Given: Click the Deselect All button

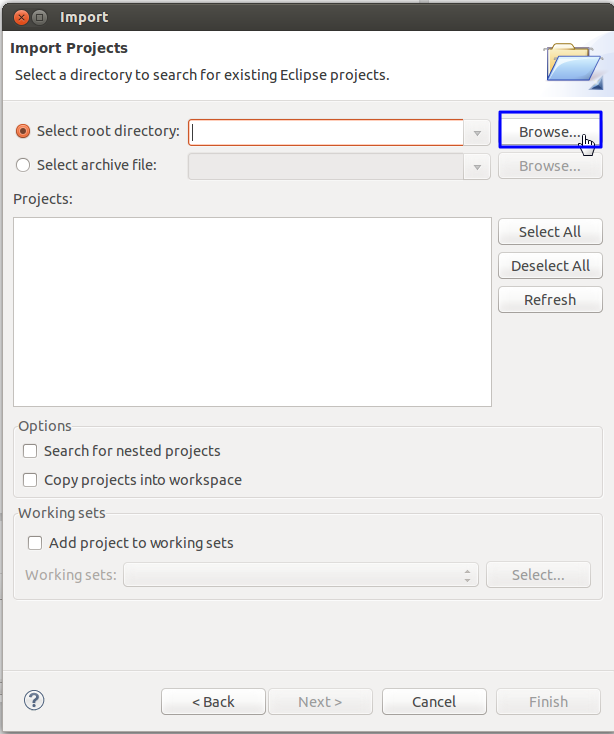Looking at the screenshot, I should click(x=550, y=266).
